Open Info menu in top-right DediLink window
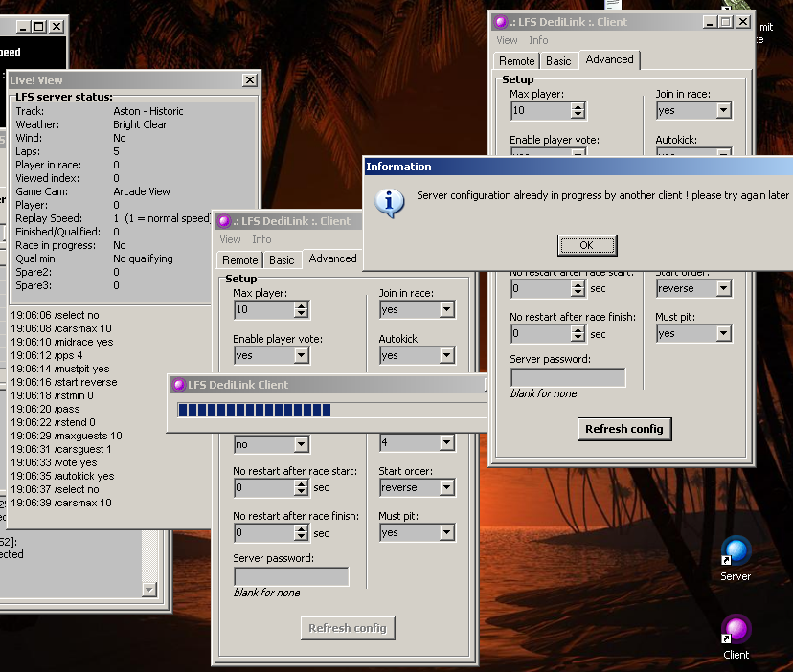This screenshot has height=672, width=793. tap(538, 40)
